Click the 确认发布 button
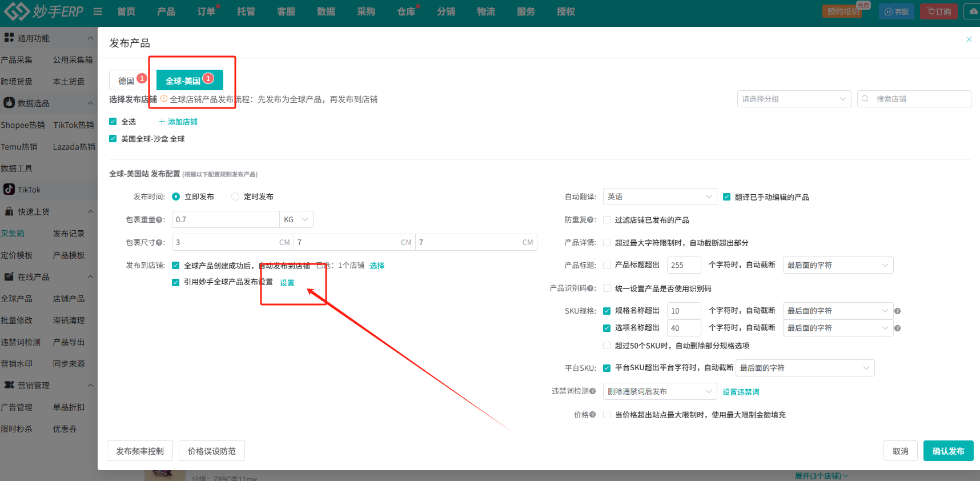The height and width of the screenshot is (481, 980). tap(948, 451)
